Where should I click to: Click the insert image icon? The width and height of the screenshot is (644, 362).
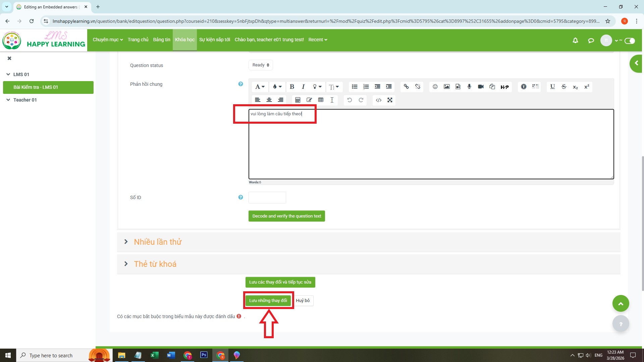coord(446,87)
